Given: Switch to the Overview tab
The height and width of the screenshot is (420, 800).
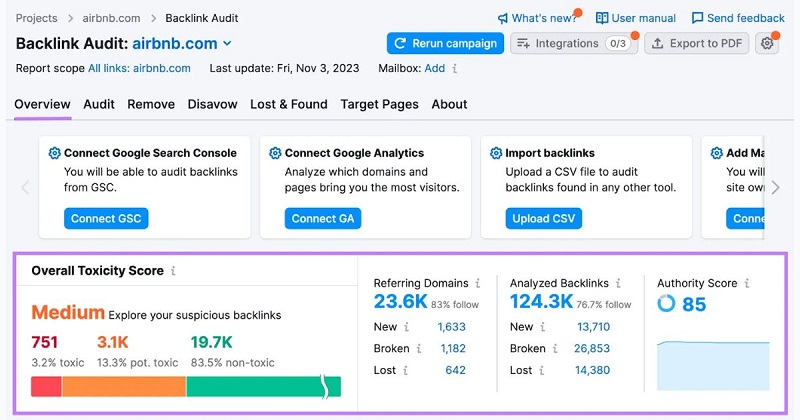Looking at the screenshot, I should pos(42,104).
